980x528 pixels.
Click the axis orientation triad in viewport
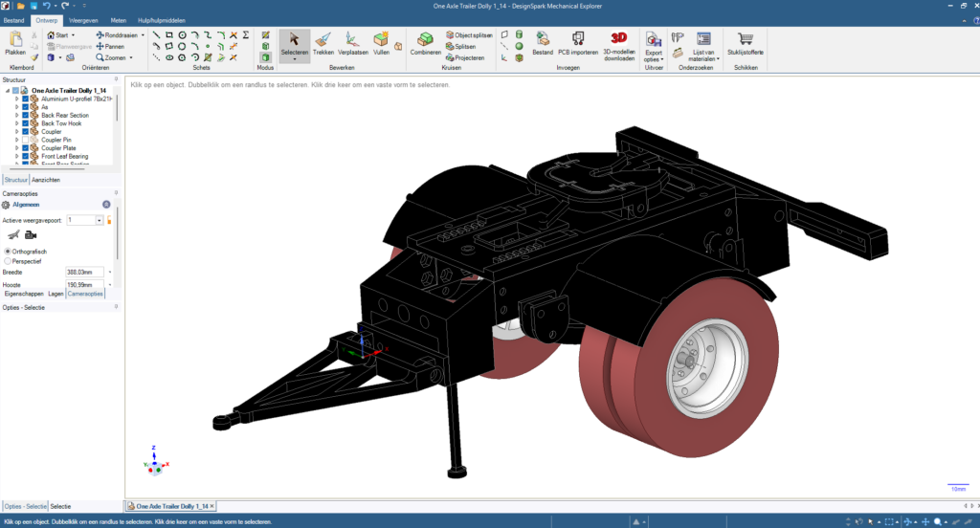156,461
